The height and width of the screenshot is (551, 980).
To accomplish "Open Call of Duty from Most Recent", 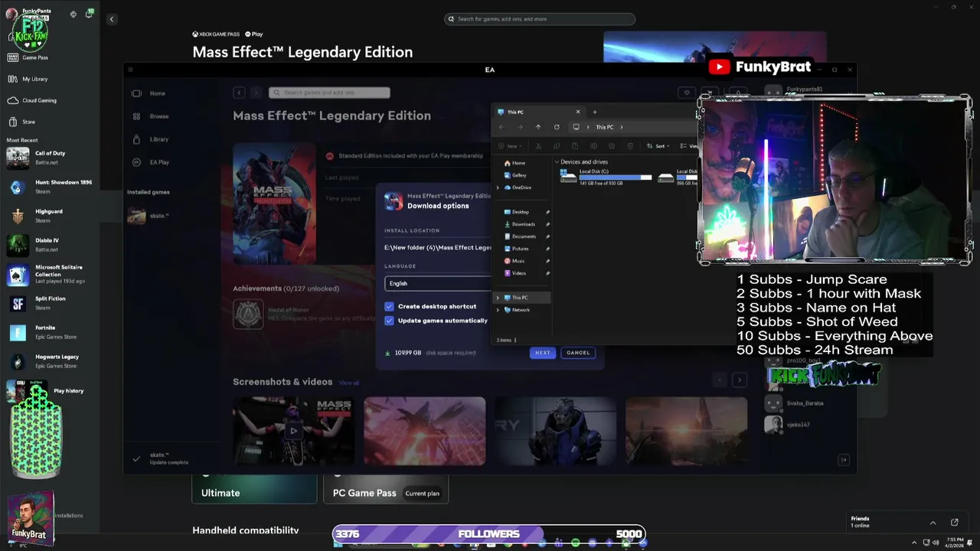I will [x=50, y=158].
